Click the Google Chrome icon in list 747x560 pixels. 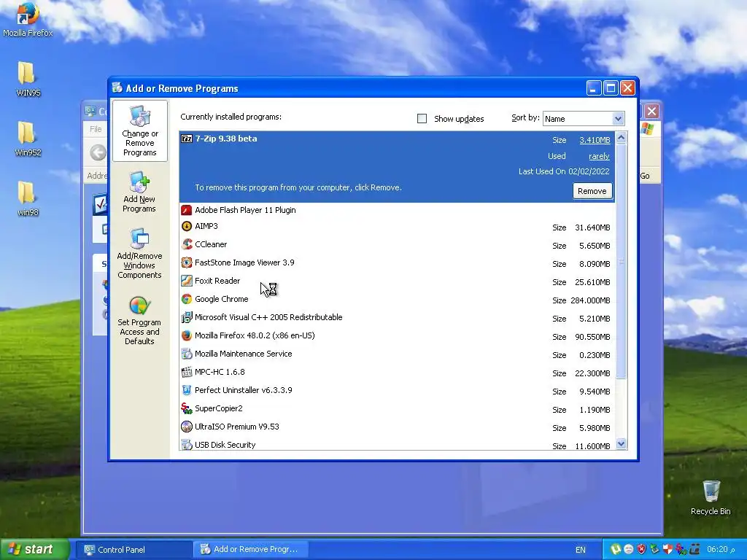(x=187, y=299)
